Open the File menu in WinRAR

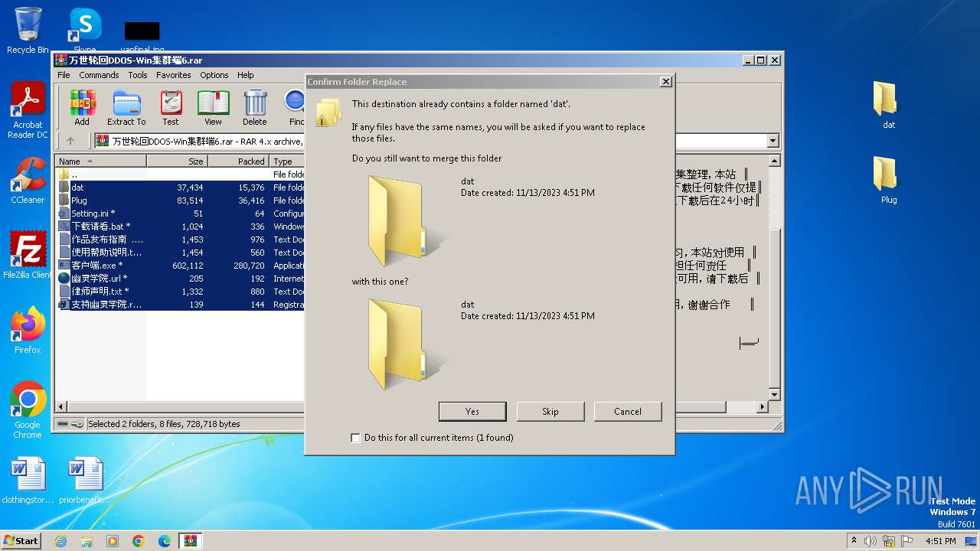point(64,75)
